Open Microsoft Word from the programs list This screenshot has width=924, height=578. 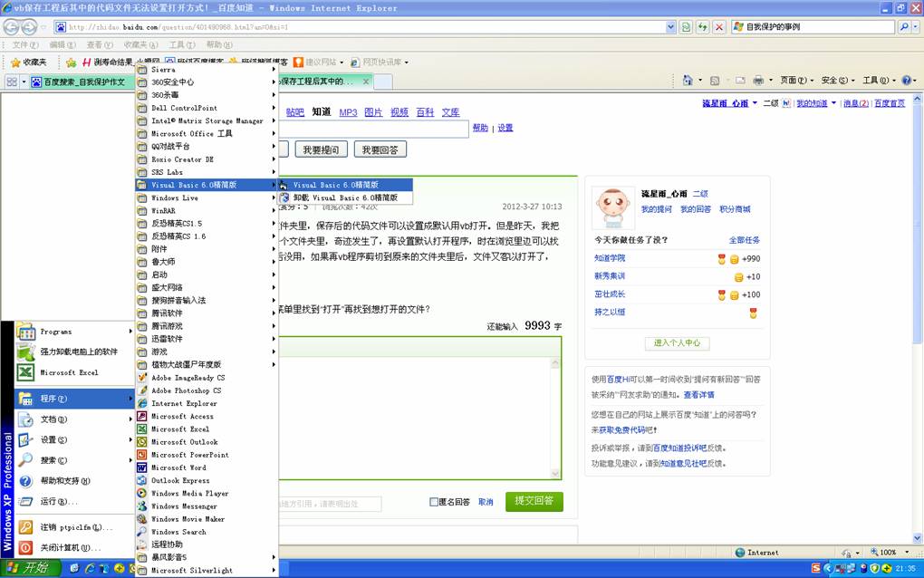(207, 467)
